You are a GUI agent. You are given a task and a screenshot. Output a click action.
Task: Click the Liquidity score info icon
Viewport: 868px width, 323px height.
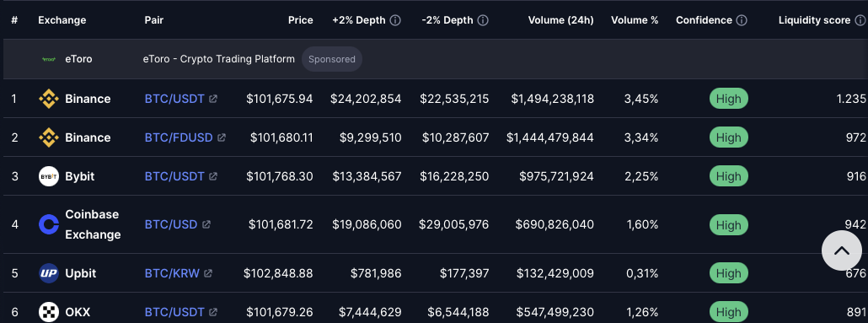pyautogui.click(x=860, y=20)
